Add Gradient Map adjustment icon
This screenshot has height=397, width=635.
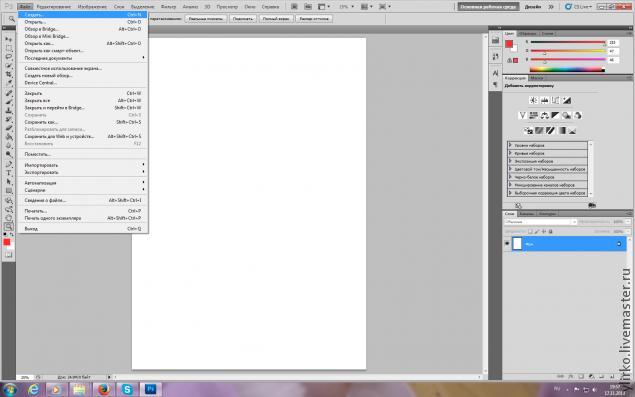pos(561,130)
